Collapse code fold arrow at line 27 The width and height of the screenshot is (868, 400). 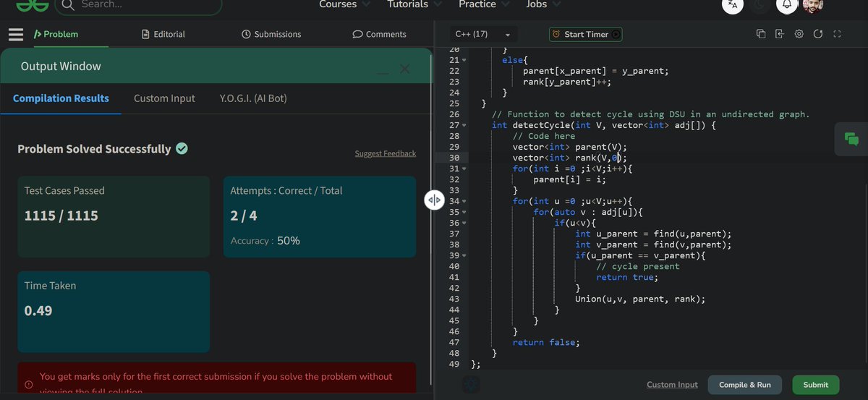click(464, 125)
